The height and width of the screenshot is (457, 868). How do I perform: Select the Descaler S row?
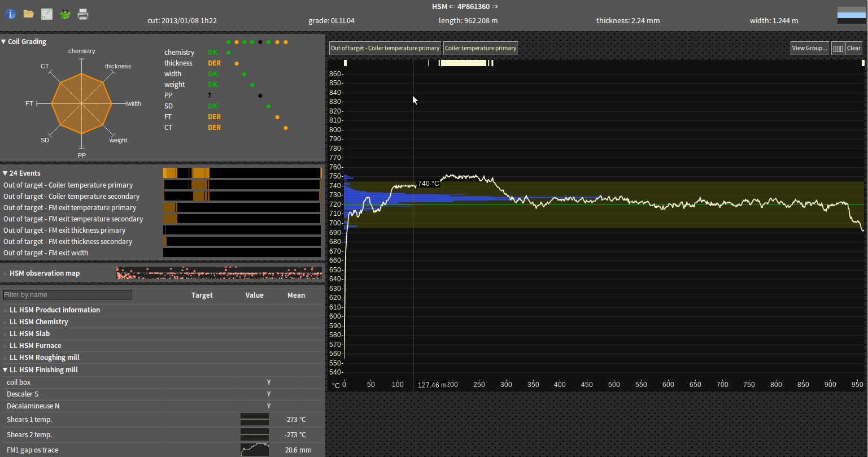[x=162, y=394]
